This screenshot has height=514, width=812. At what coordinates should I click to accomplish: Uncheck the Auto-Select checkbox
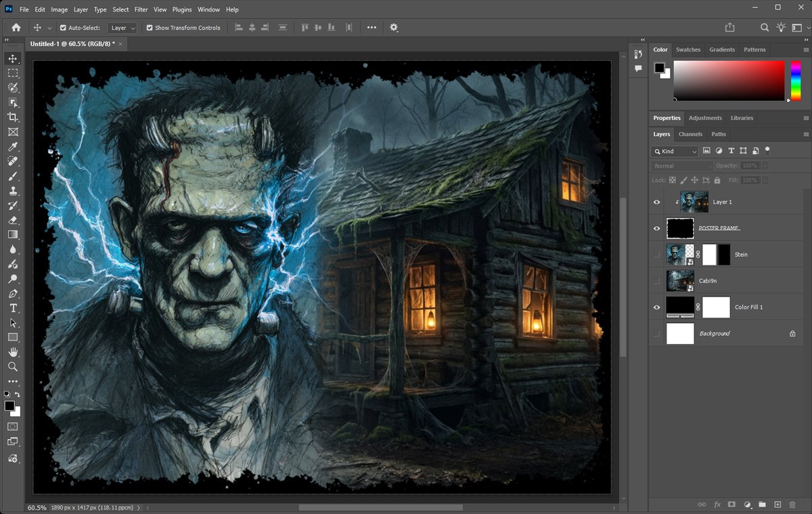[x=63, y=28]
